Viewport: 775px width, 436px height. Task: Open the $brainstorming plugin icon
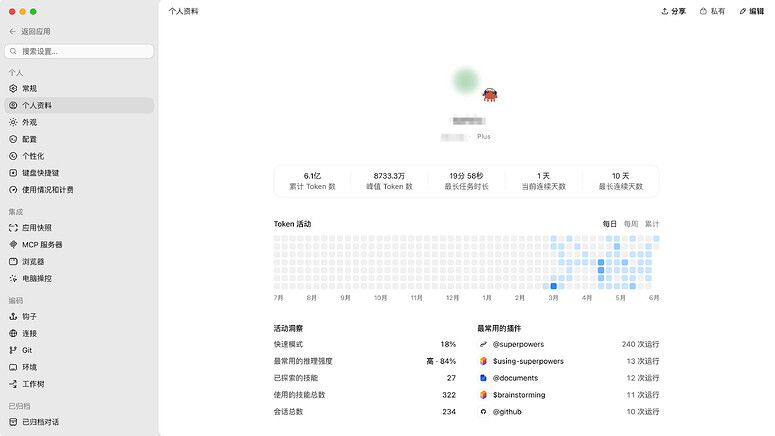(483, 394)
